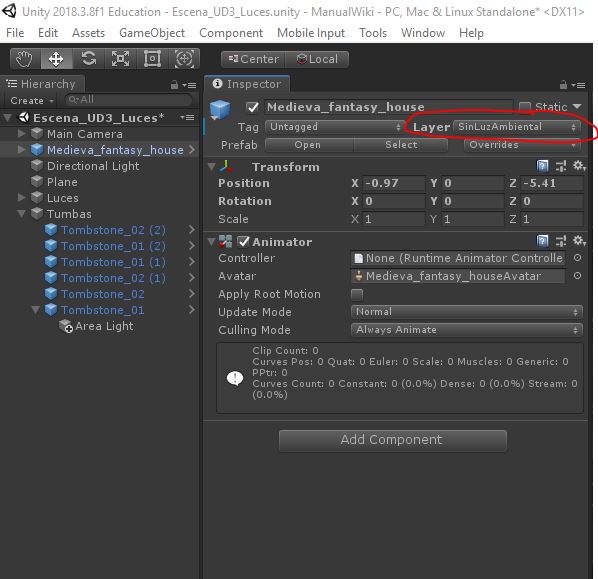Image resolution: width=598 pixels, height=579 pixels.
Task: Select the combined Transform tool
Action: coord(184,59)
